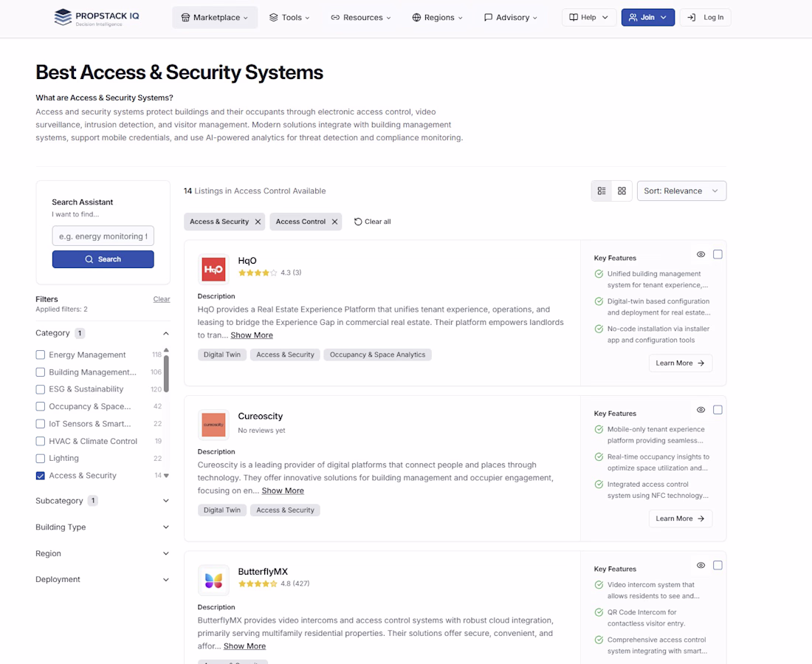812x664 pixels.
Task: Open the Sort: Relevance dropdown
Action: (x=681, y=191)
